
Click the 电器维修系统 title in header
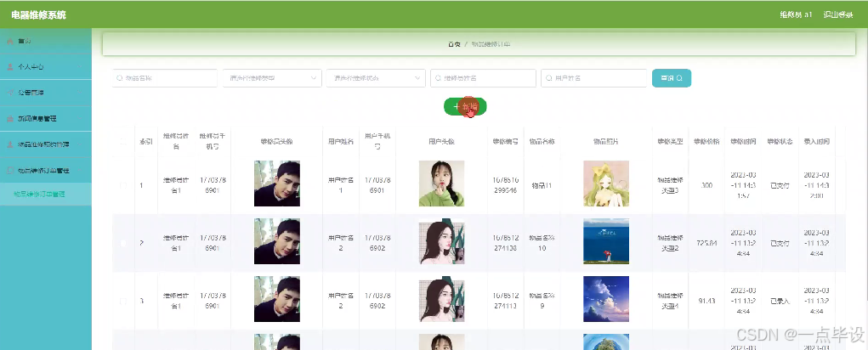point(39,15)
